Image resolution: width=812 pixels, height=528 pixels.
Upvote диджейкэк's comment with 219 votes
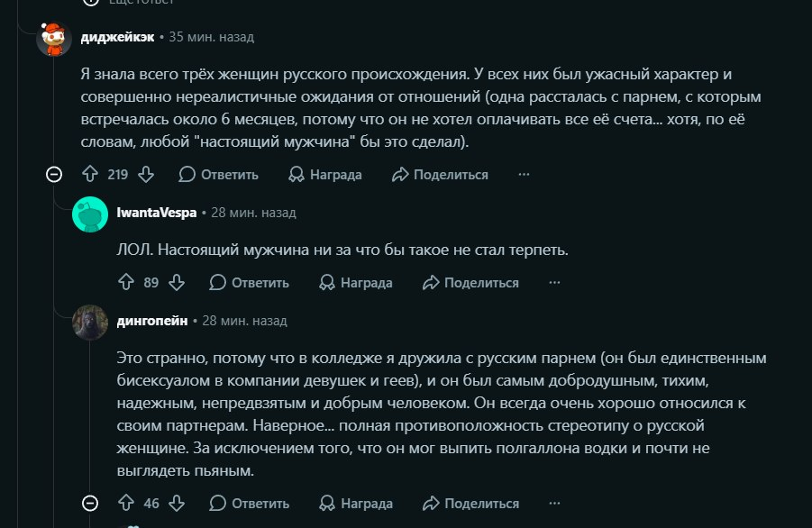coord(90,174)
